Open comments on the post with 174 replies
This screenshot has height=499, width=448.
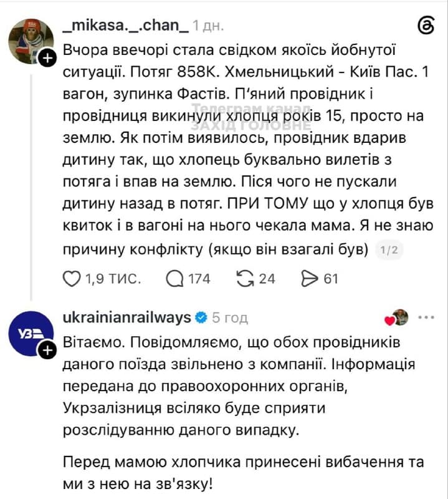pos(174,279)
